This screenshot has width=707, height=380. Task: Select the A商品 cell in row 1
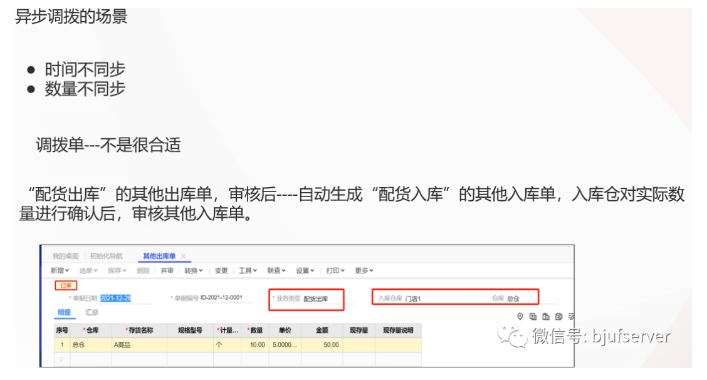pyautogui.click(x=139, y=344)
